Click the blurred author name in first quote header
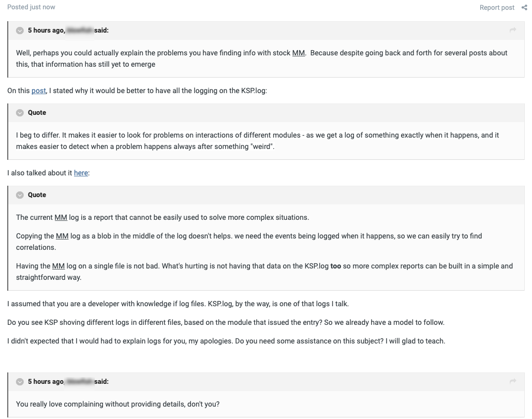Image resolution: width=532 pixels, height=419 pixels. [x=80, y=31]
